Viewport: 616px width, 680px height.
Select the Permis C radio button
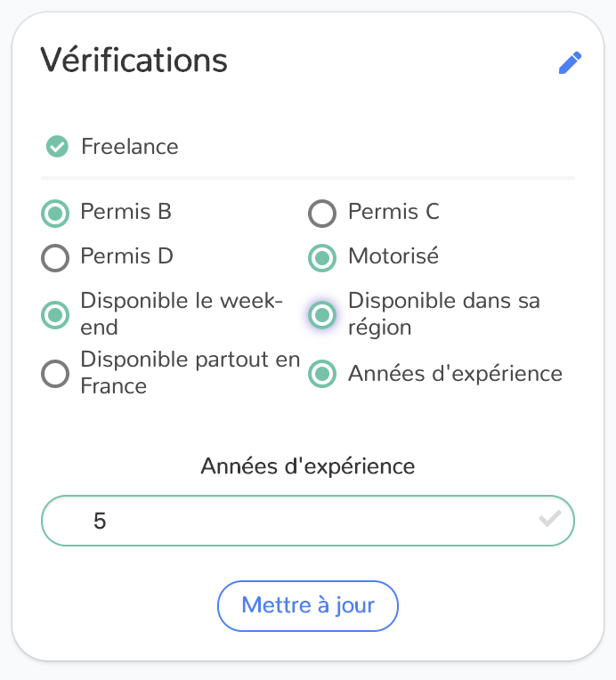coord(322,214)
